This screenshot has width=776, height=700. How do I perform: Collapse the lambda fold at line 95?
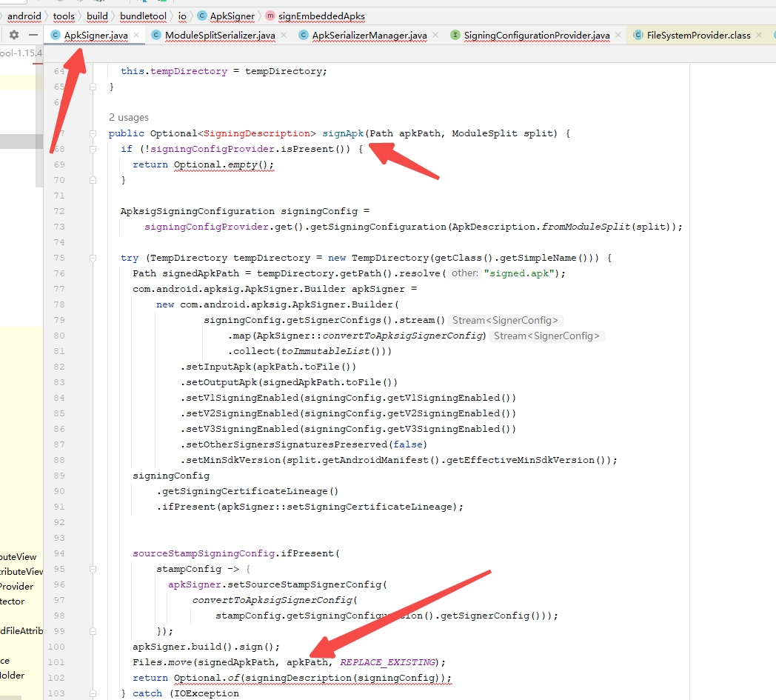pos(93,570)
